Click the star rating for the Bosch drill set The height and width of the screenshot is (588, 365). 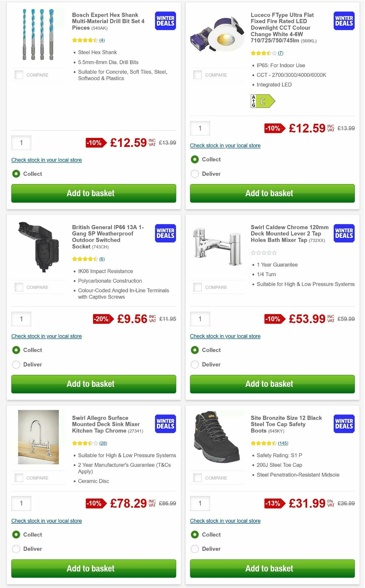click(x=85, y=40)
